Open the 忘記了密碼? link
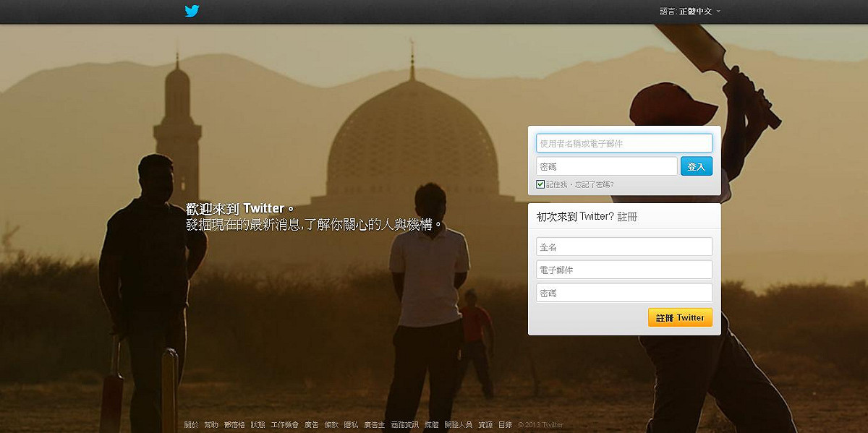 pyautogui.click(x=595, y=184)
